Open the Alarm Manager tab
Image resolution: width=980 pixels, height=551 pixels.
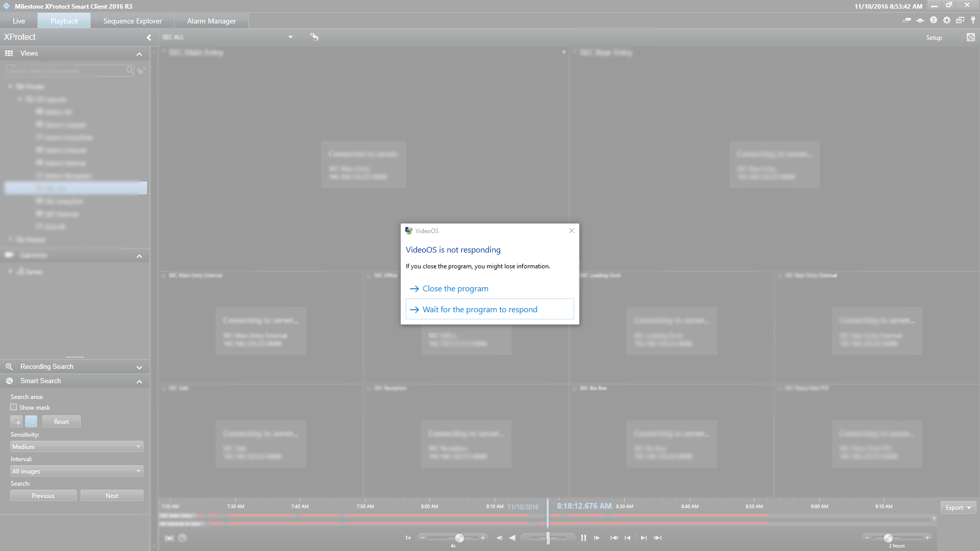point(211,21)
